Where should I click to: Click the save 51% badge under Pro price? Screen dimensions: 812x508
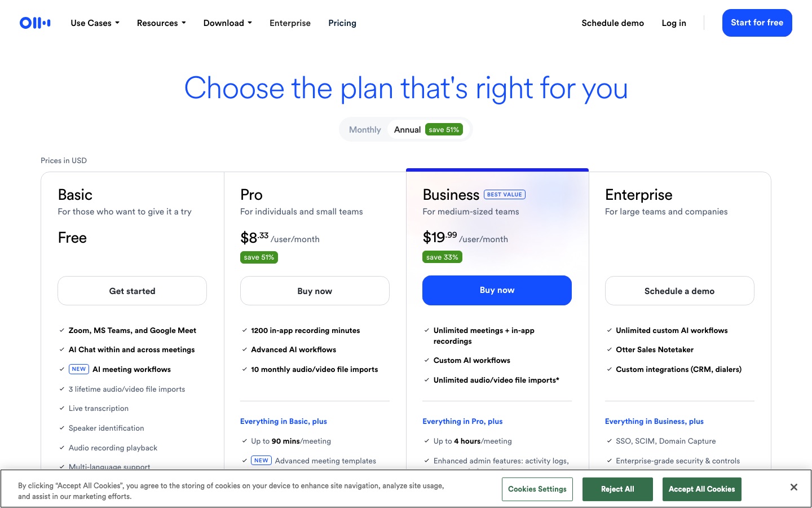pos(259,257)
